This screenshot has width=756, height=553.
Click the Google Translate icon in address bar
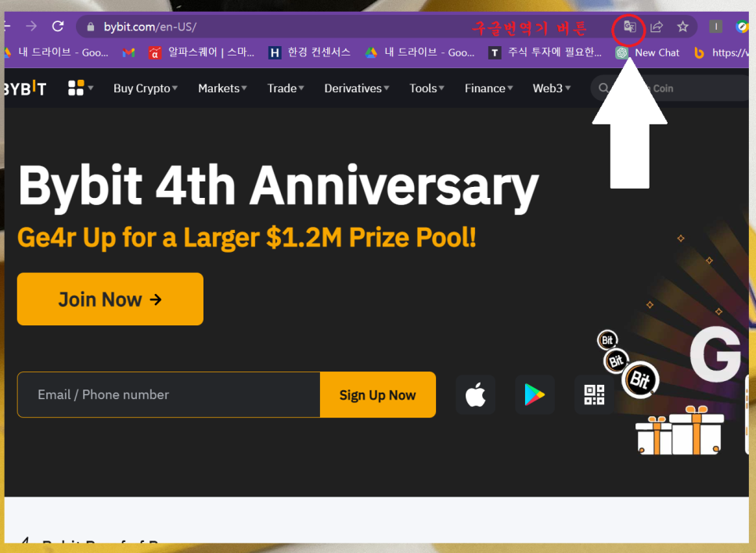click(x=629, y=27)
